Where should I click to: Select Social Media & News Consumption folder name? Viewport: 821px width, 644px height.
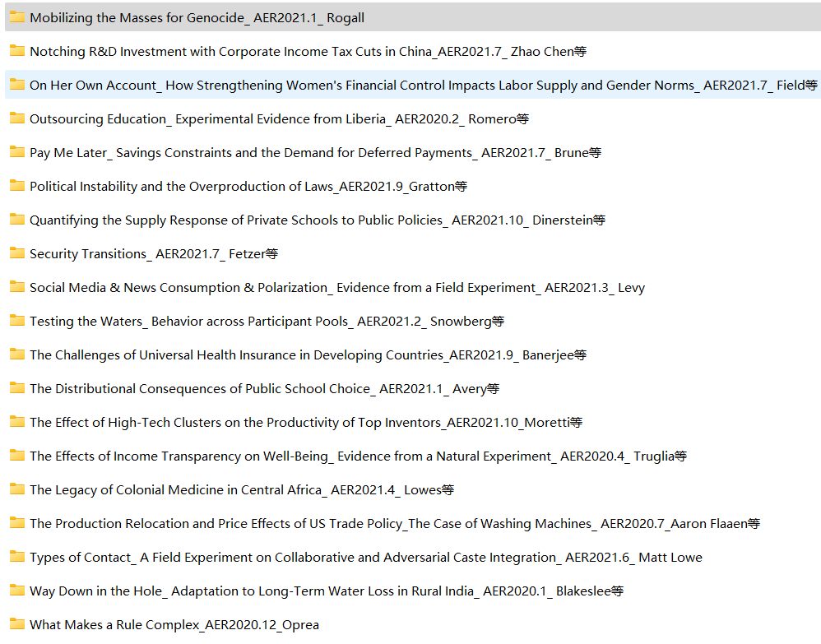point(337,287)
